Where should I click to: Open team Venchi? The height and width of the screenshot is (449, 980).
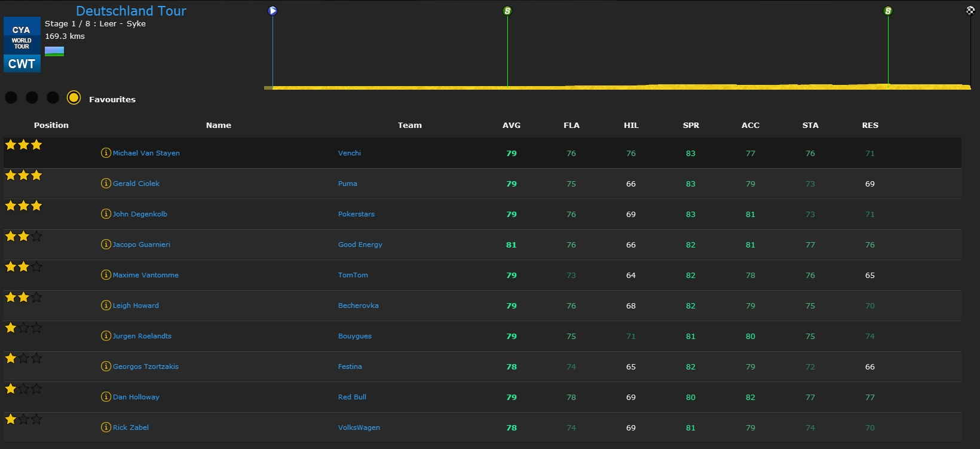tap(350, 153)
